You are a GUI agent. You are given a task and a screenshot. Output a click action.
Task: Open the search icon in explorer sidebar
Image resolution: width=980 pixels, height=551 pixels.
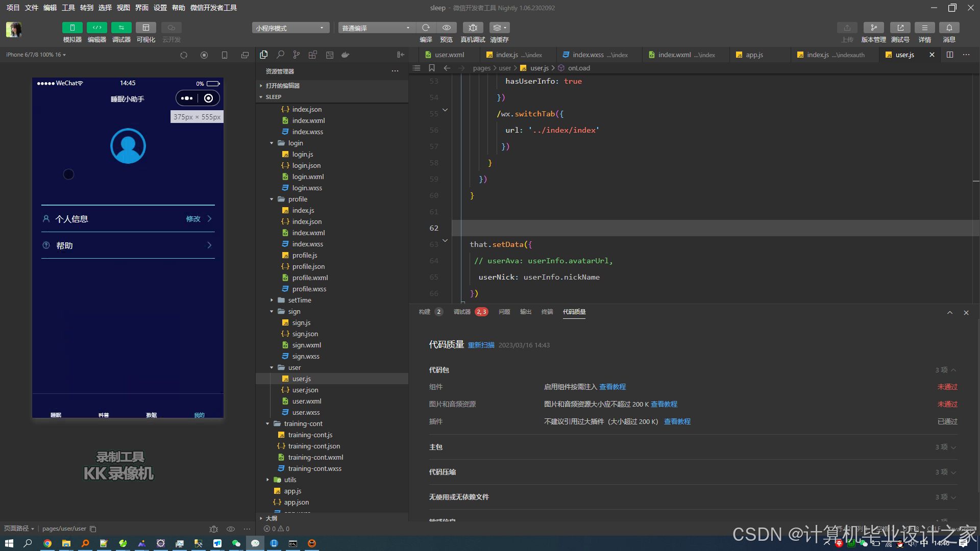(280, 55)
